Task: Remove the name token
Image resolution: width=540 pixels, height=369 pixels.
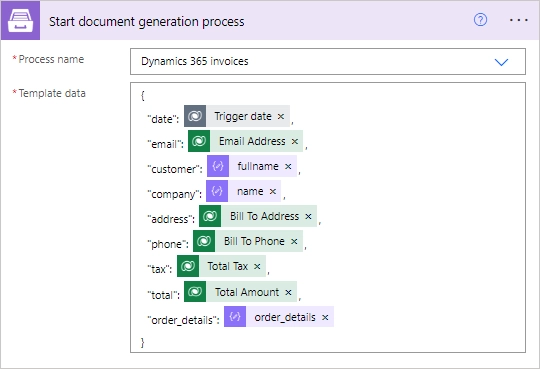Action: point(273,191)
